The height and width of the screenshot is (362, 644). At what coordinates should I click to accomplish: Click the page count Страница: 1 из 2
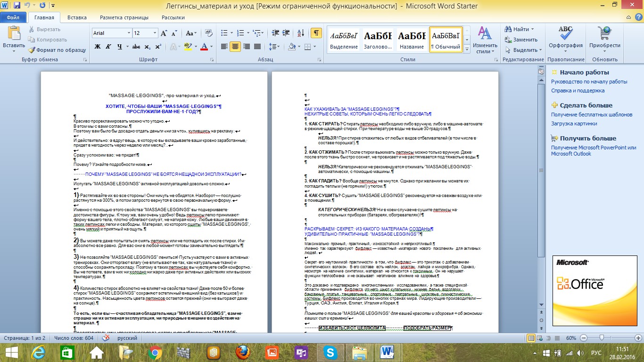coord(24,338)
